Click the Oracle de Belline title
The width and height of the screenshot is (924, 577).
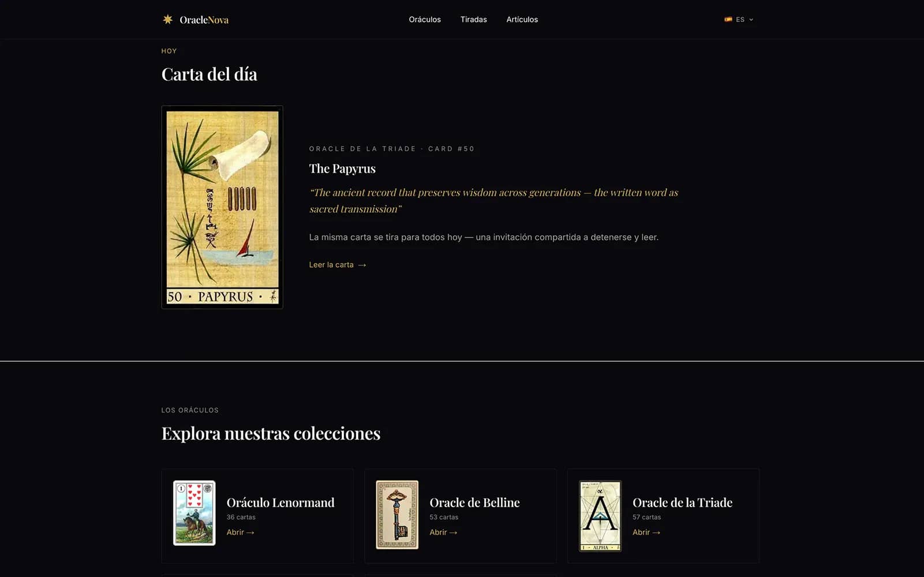pos(474,503)
